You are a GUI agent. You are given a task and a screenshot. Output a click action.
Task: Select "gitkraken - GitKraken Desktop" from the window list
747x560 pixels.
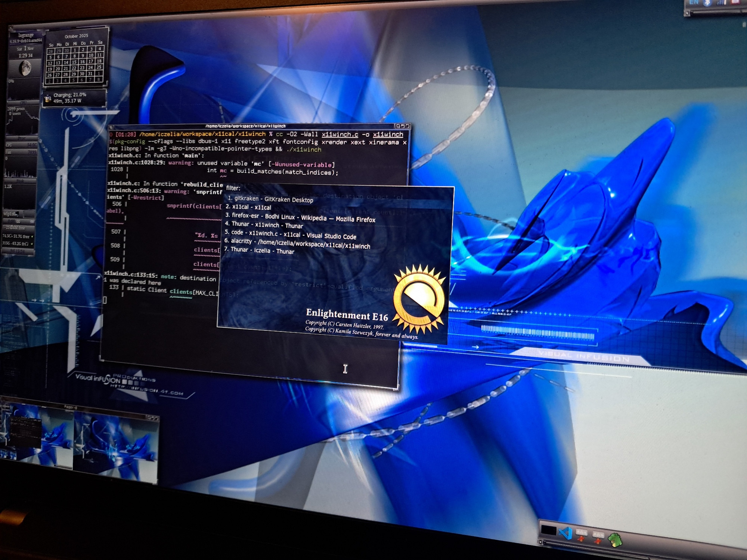(270, 200)
